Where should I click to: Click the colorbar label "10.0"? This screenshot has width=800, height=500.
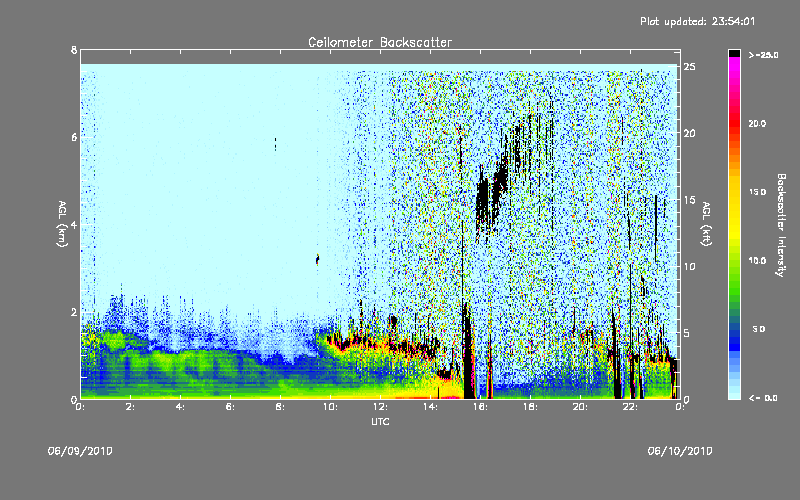pyautogui.click(x=757, y=260)
